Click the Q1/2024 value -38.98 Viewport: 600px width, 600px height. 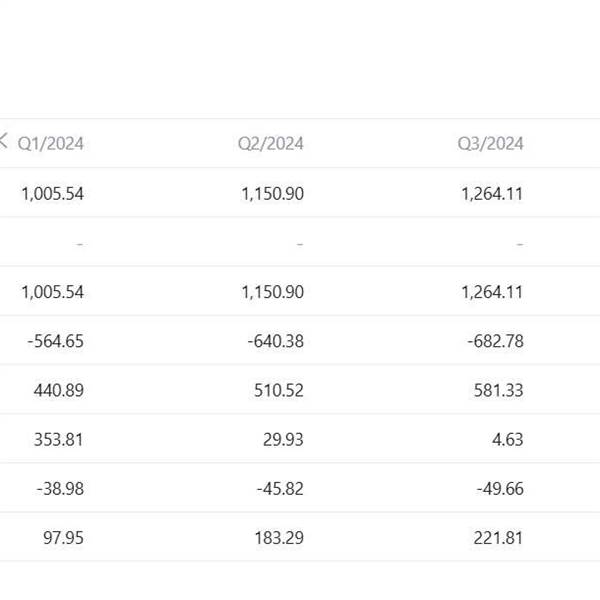pos(60,489)
